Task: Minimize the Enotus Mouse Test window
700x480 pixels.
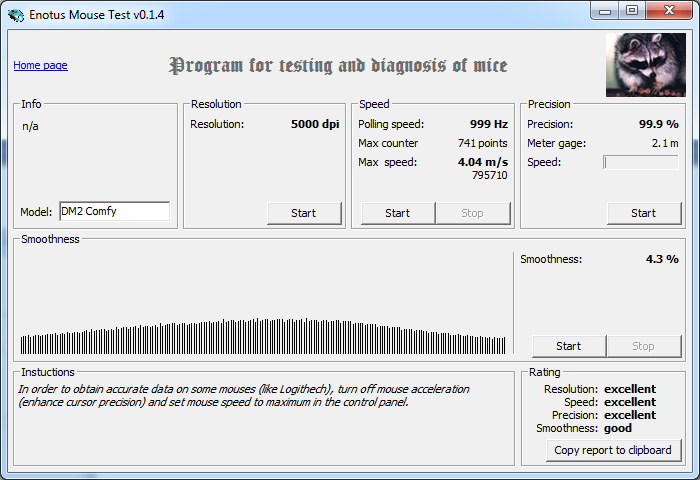Action: point(605,11)
